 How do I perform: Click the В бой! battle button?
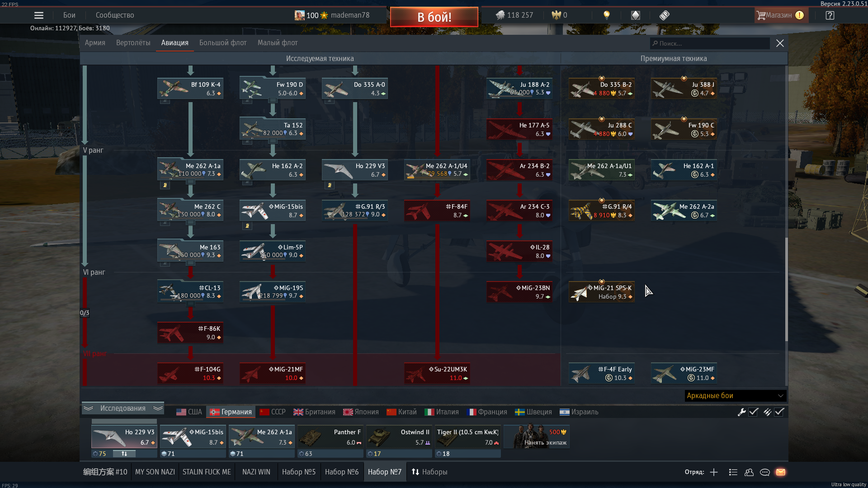coord(434,17)
